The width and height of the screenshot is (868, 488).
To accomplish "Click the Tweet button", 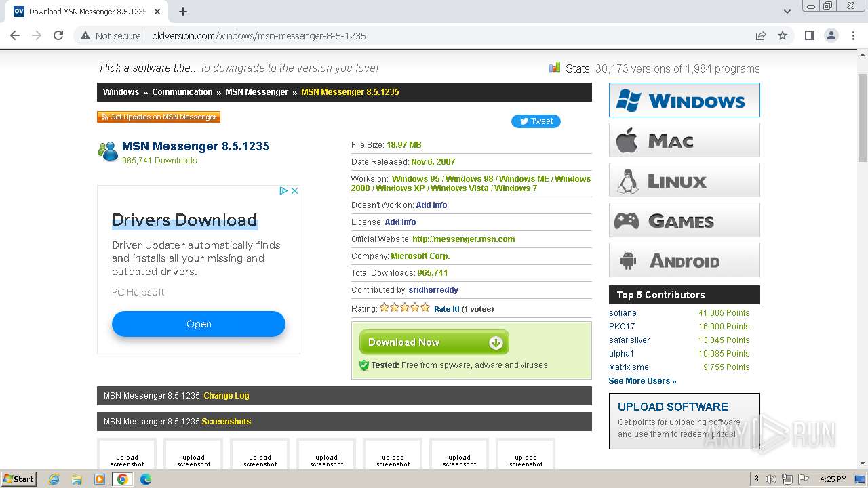I will 536,121.
